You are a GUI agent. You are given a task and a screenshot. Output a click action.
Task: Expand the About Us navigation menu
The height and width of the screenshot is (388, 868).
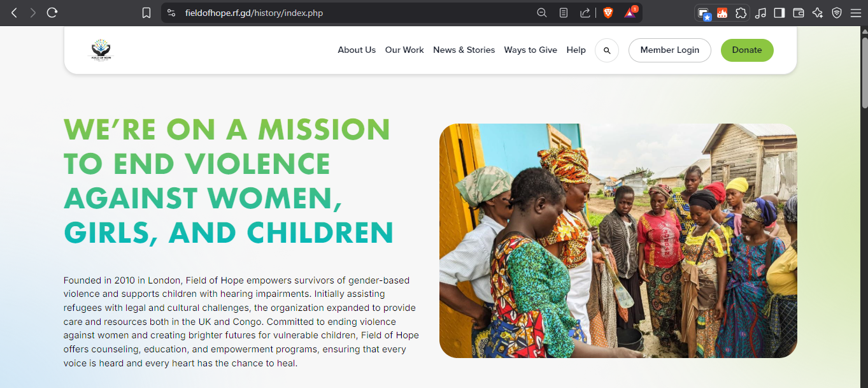pyautogui.click(x=357, y=50)
